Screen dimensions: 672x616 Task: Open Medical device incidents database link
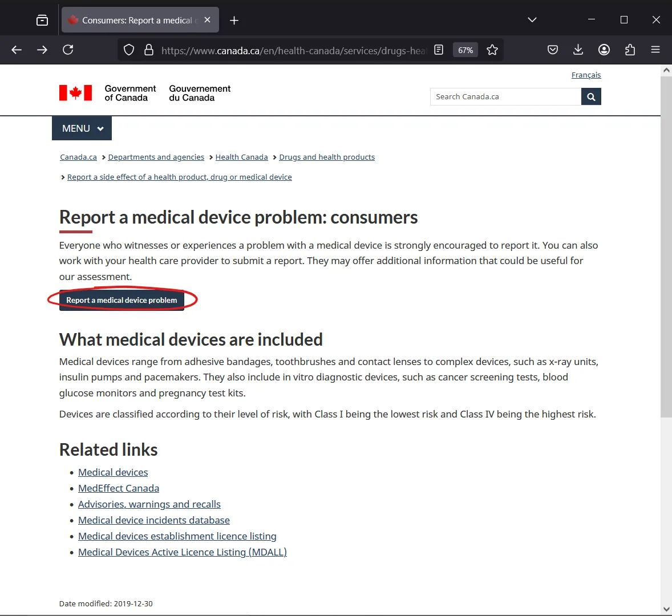pos(154,520)
